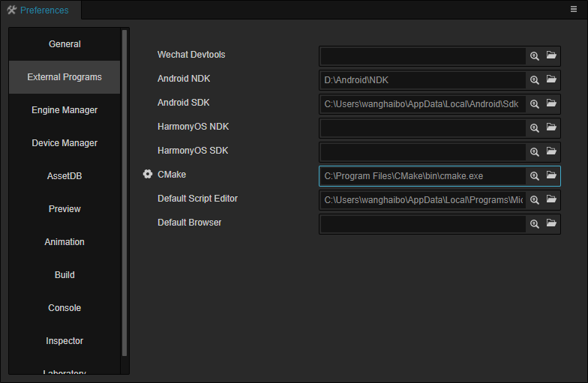Open folder browser for HarmonyOS NDK
Image resolution: width=588 pixels, height=383 pixels.
(x=550, y=127)
